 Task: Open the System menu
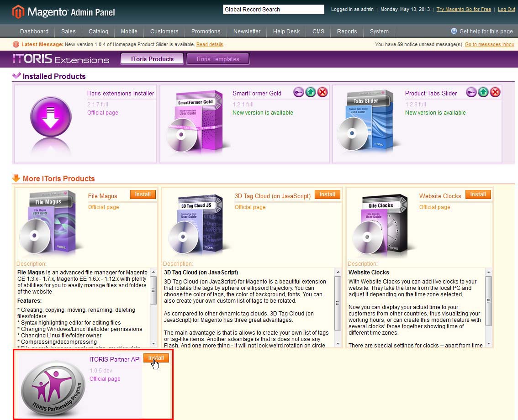tap(379, 31)
